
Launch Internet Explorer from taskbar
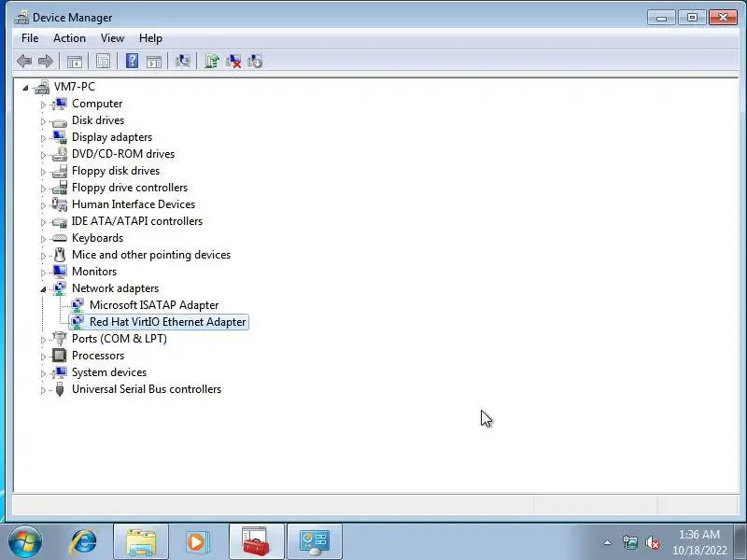(83, 542)
